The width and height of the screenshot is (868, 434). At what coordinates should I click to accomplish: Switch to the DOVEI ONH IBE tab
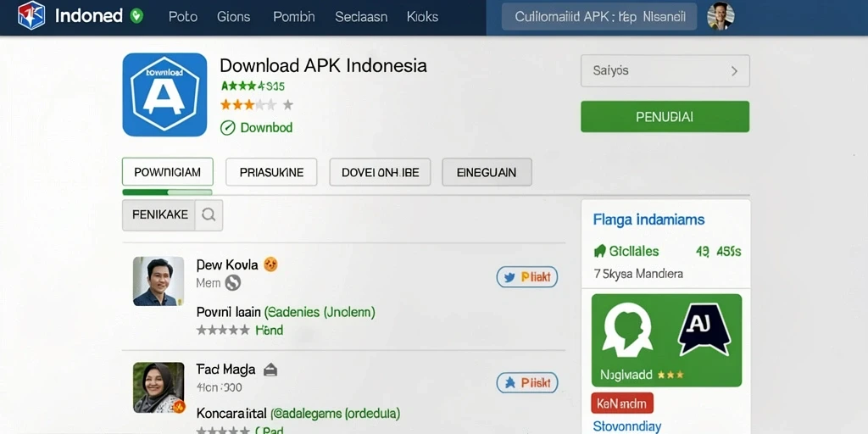coord(381,172)
